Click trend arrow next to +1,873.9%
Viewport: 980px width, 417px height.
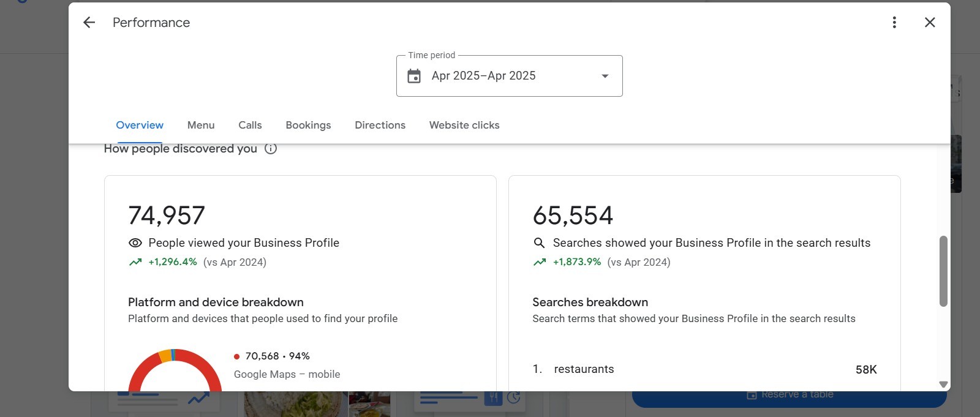click(x=540, y=262)
